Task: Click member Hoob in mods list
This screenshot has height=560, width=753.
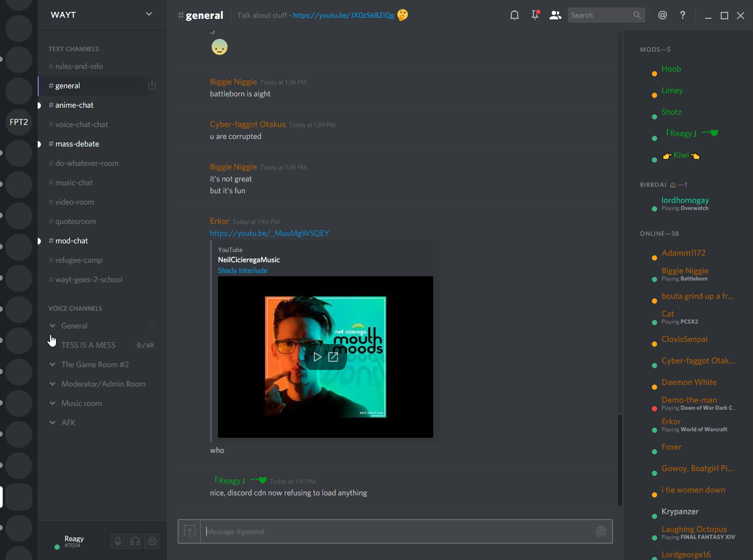Action: (671, 69)
